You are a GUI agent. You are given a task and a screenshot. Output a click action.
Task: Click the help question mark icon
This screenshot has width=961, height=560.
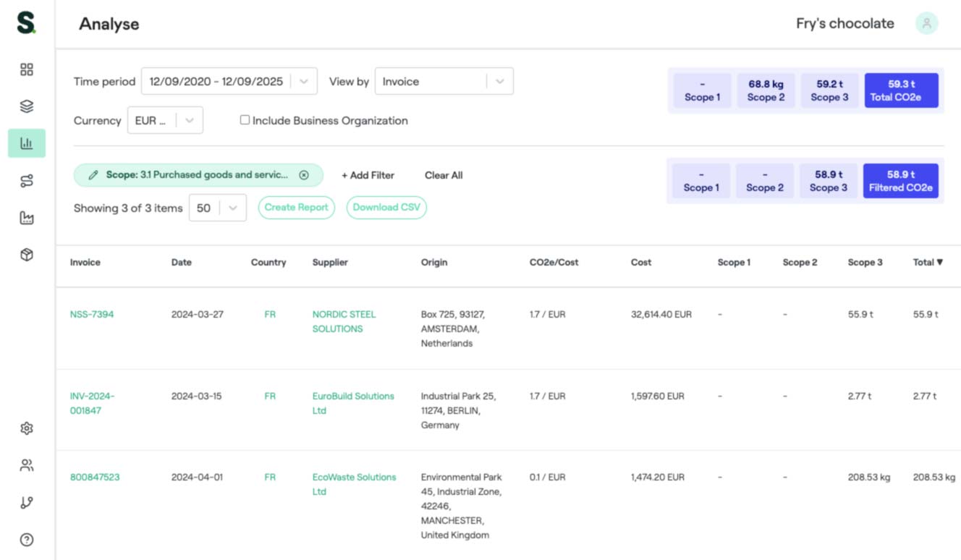pyautogui.click(x=27, y=539)
